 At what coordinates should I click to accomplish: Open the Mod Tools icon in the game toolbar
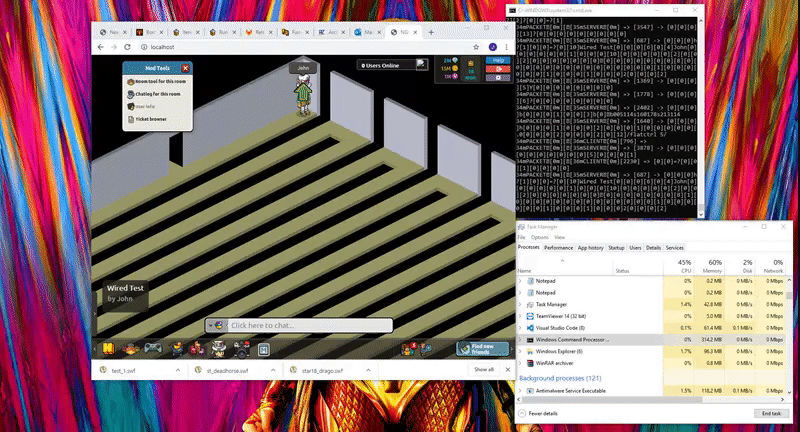[x=264, y=349]
